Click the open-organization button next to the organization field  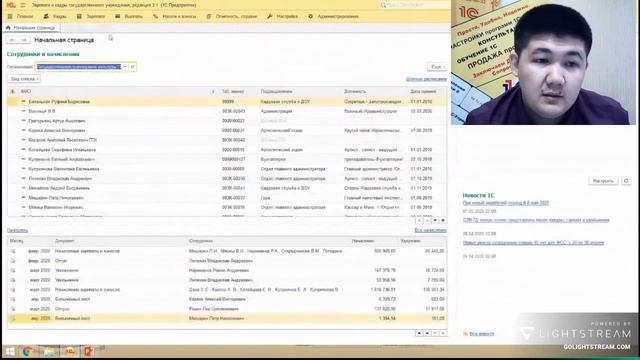[x=133, y=67]
